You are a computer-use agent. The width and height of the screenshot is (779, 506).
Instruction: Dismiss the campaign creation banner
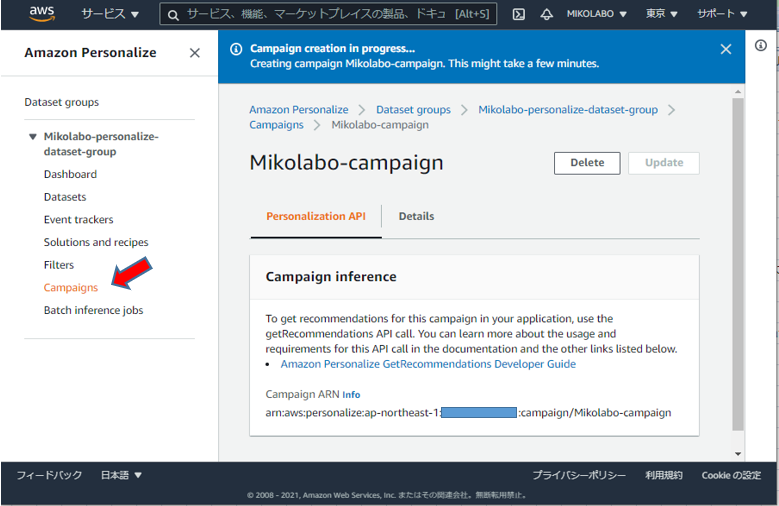coord(726,49)
